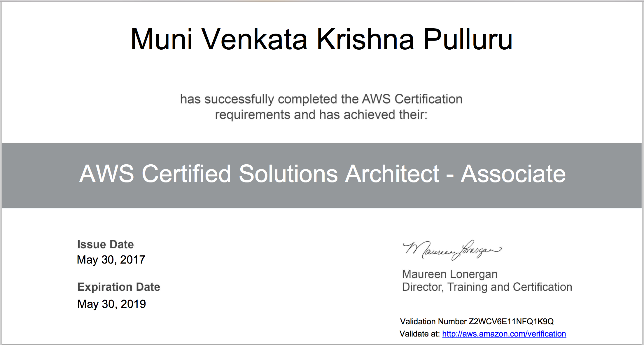The height and width of the screenshot is (345, 644).
Task: Click 'requirements and has achieved their:' line
Action: pos(321,115)
